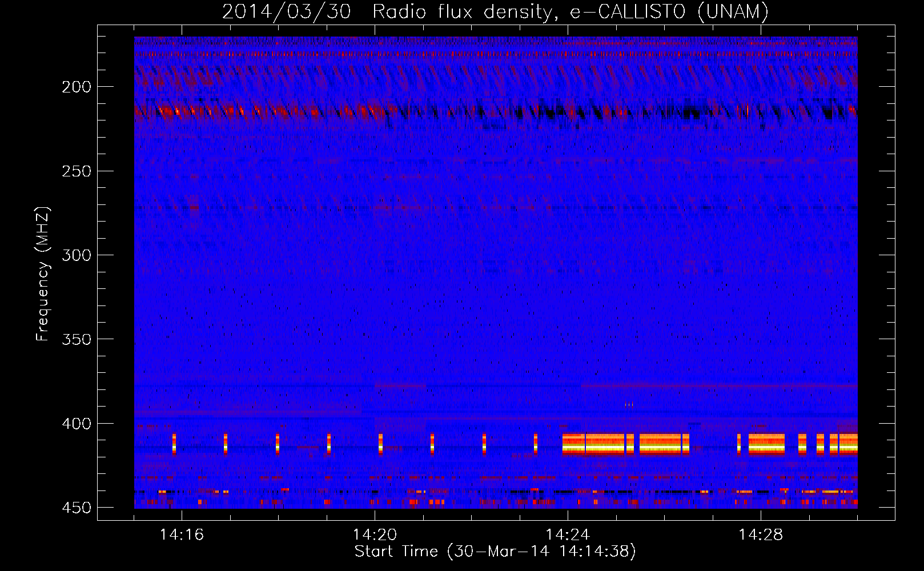Click the 350 frequency tick label
Viewport: 924px width, 571px height.
click(77, 339)
